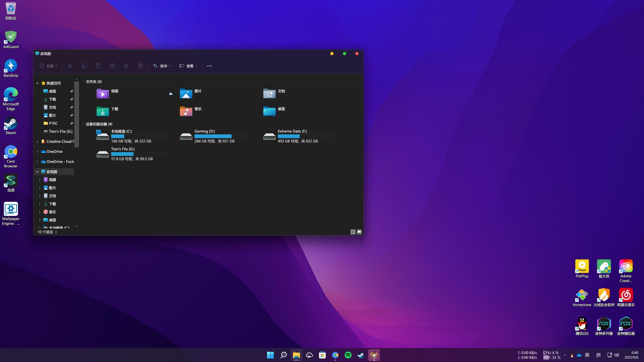This screenshot has height=362, width=644.
Task: Select the 桌面 folder in main pane
Action: pos(274,111)
